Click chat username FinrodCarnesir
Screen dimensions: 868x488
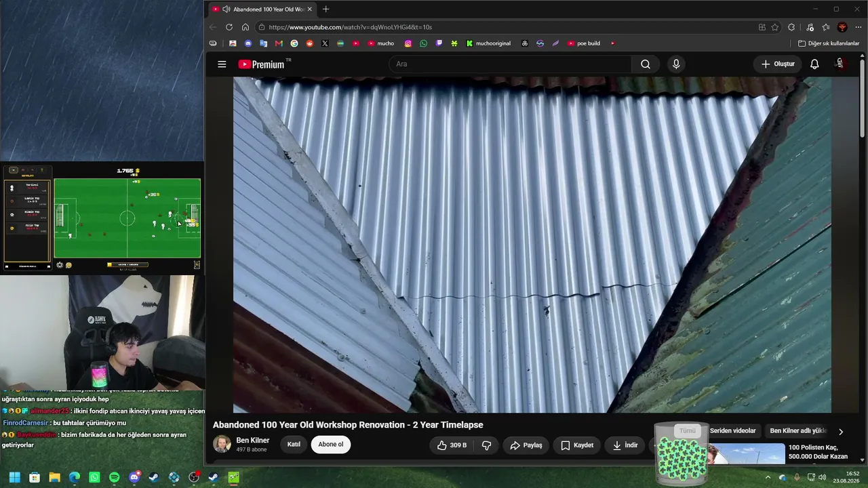(25, 423)
